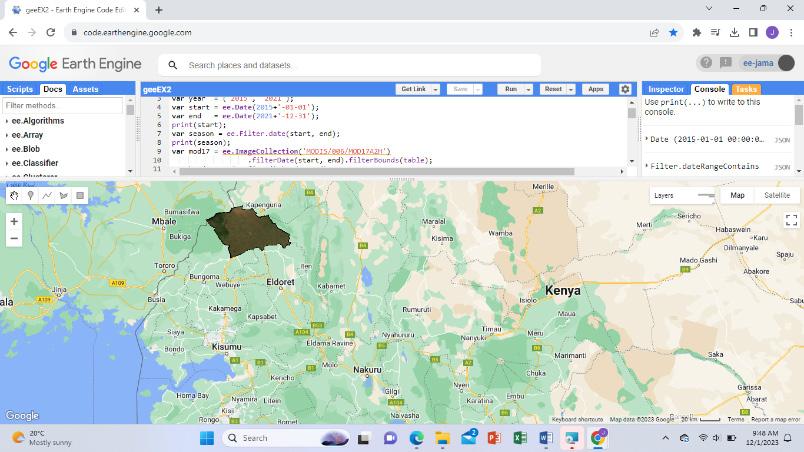Open Chrome side panel icon
804x452 pixels.
pos(753,32)
